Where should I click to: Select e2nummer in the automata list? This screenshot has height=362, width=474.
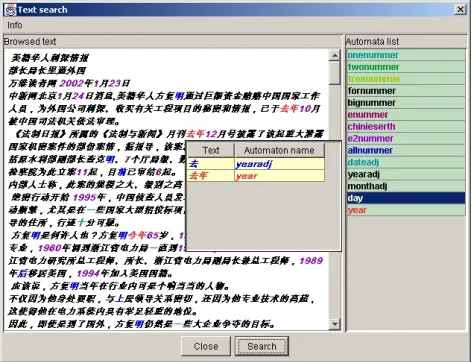pyautogui.click(x=406, y=139)
